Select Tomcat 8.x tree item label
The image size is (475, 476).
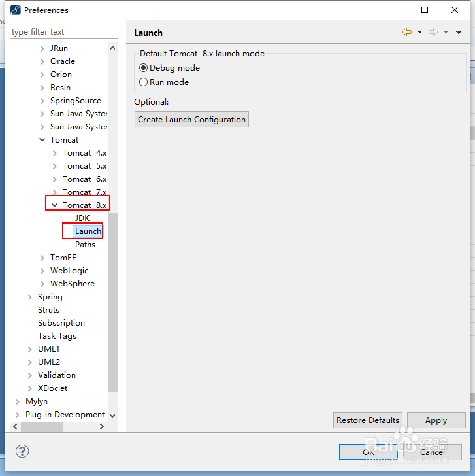(85, 205)
